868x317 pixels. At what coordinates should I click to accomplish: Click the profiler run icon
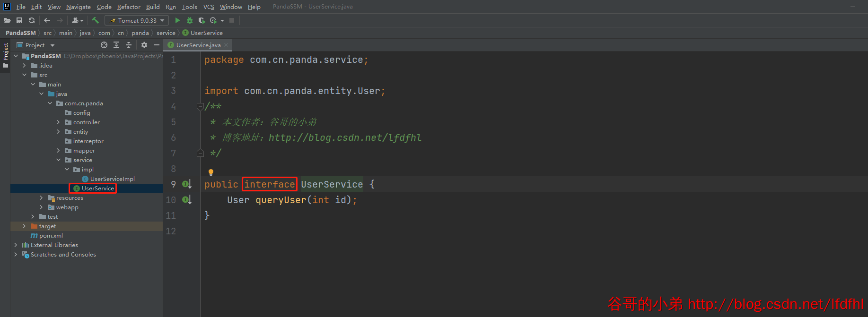[213, 20]
